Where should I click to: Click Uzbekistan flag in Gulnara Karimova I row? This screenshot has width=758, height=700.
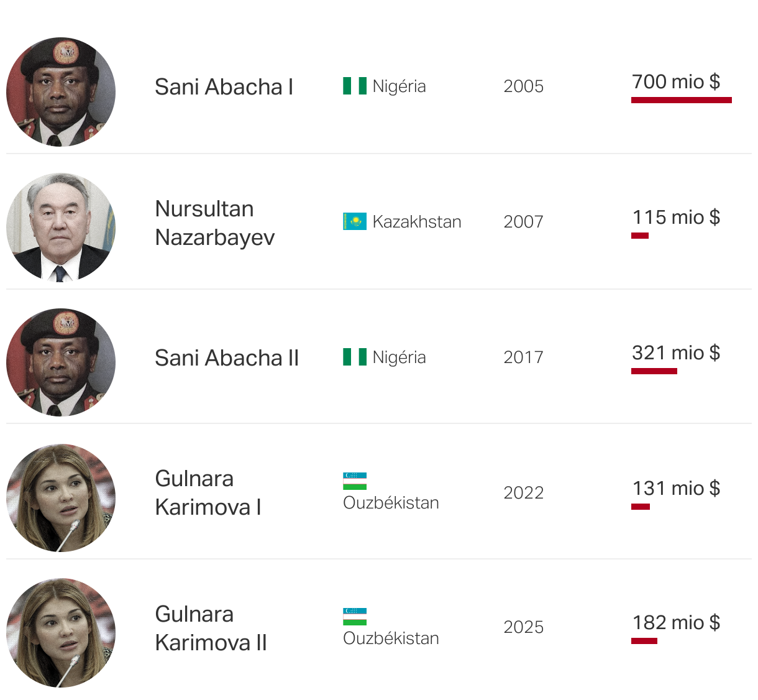pos(355,481)
